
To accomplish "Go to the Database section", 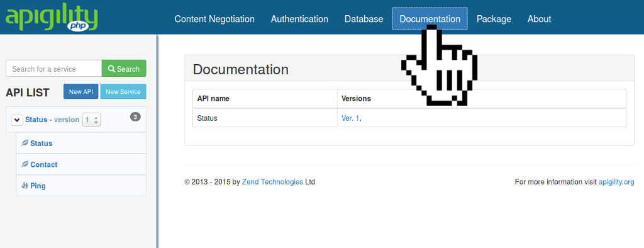I will pyautogui.click(x=364, y=19).
